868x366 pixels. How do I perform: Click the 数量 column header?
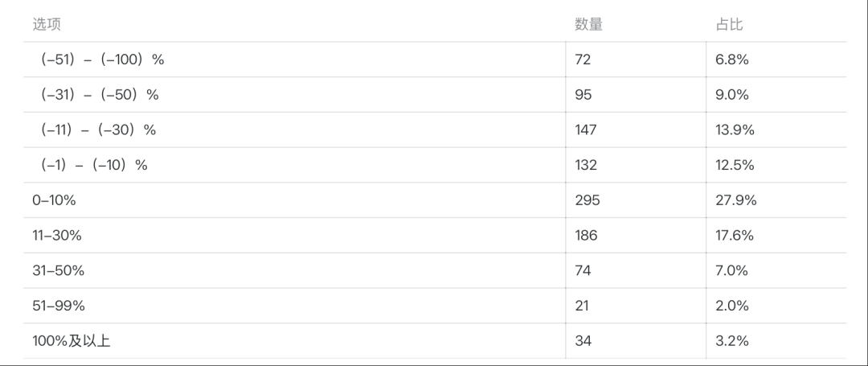(588, 24)
